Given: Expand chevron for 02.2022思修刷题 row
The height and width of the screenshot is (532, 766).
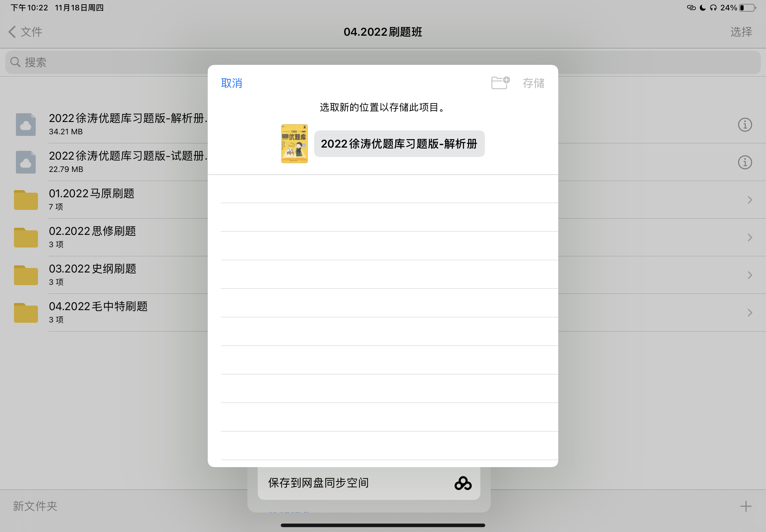Looking at the screenshot, I should click(x=750, y=238).
